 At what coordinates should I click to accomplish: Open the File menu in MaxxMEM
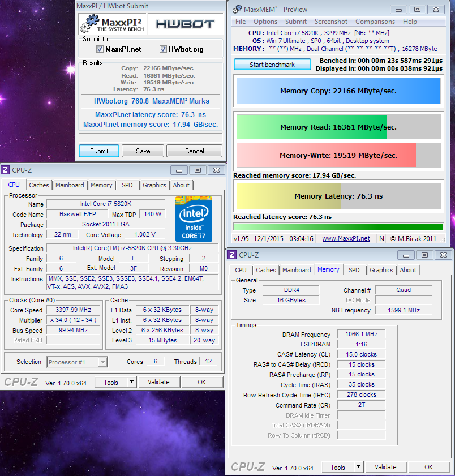pos(241,22)
